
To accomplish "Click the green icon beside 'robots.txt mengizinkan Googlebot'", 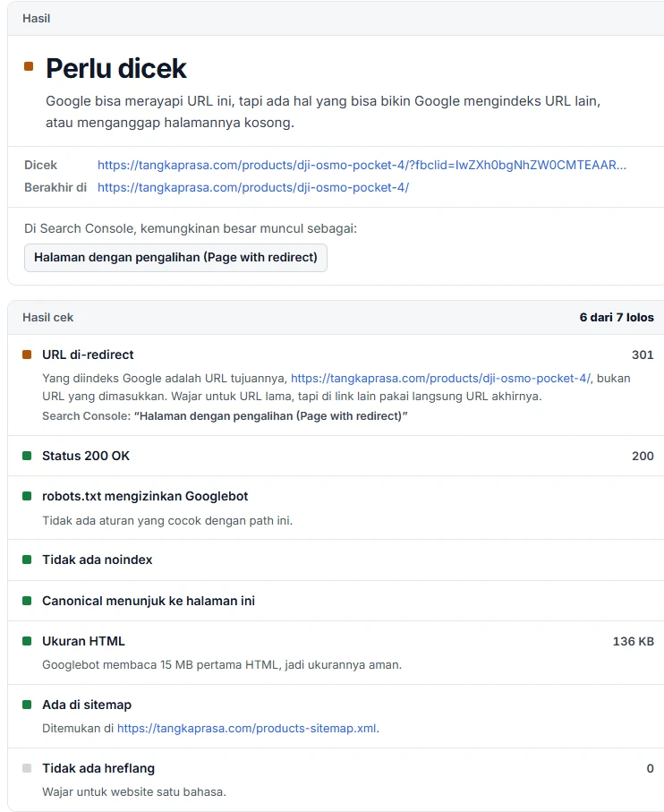I will pos(27,496).
